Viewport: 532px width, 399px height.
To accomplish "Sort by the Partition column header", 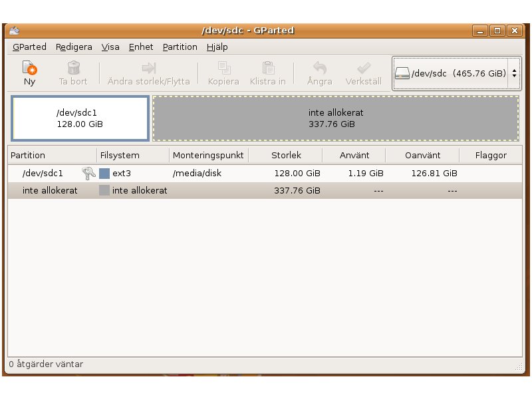I will (52, 156).
